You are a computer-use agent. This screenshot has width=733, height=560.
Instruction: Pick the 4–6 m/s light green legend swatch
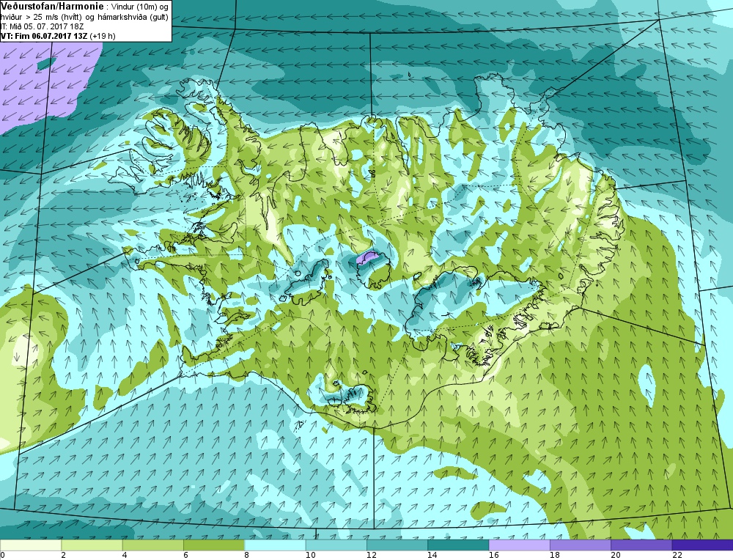coord(153,545)
